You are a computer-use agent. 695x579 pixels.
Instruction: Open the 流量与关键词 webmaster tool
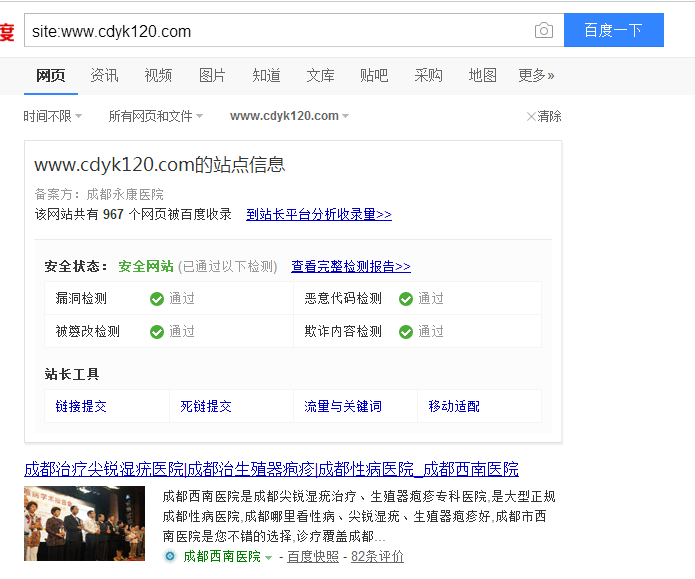point(343,406)
